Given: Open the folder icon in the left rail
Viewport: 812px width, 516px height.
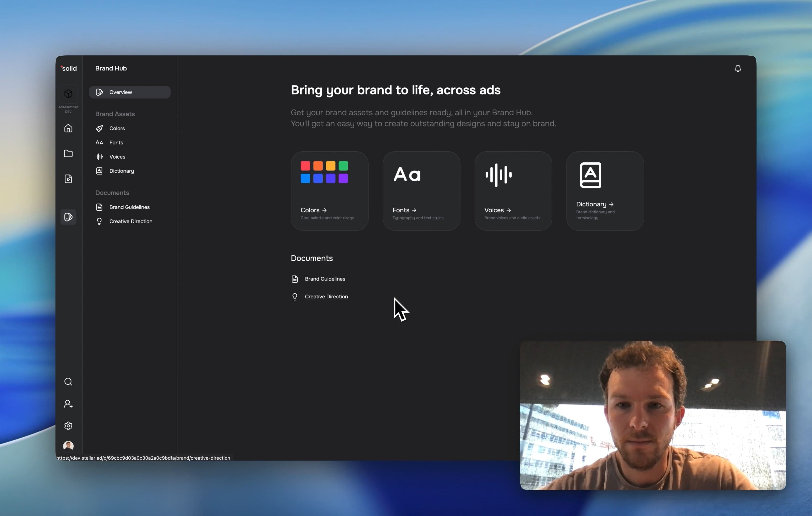Looking at the screenshot, I should click(68, 154).
